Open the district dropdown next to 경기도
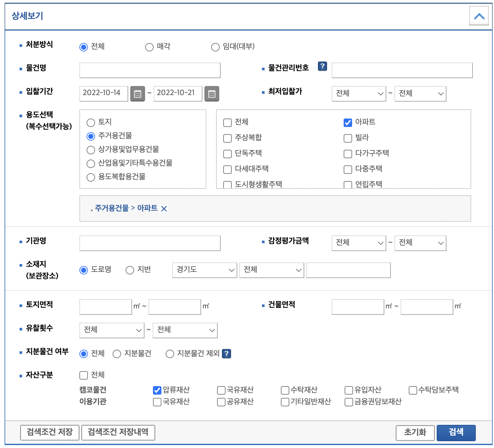Screen dimensions: 494x448 click(272, 270)
